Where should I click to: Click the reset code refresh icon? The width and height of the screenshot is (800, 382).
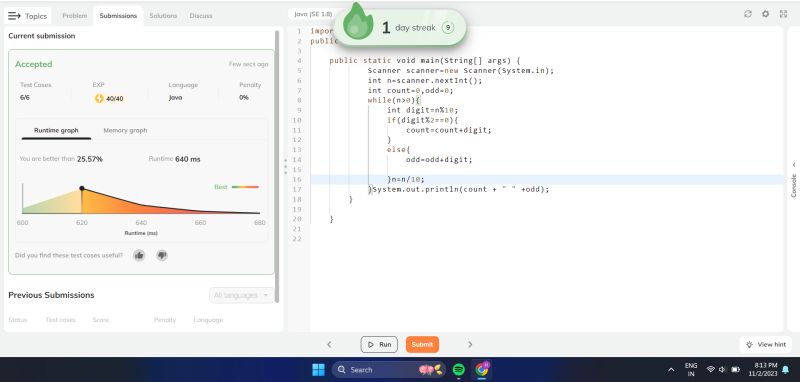point(748,14)
